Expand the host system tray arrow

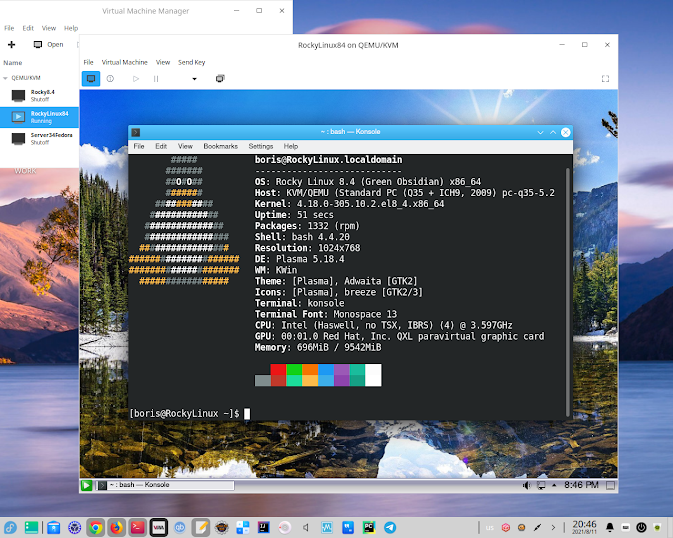[x=553, y=528]
